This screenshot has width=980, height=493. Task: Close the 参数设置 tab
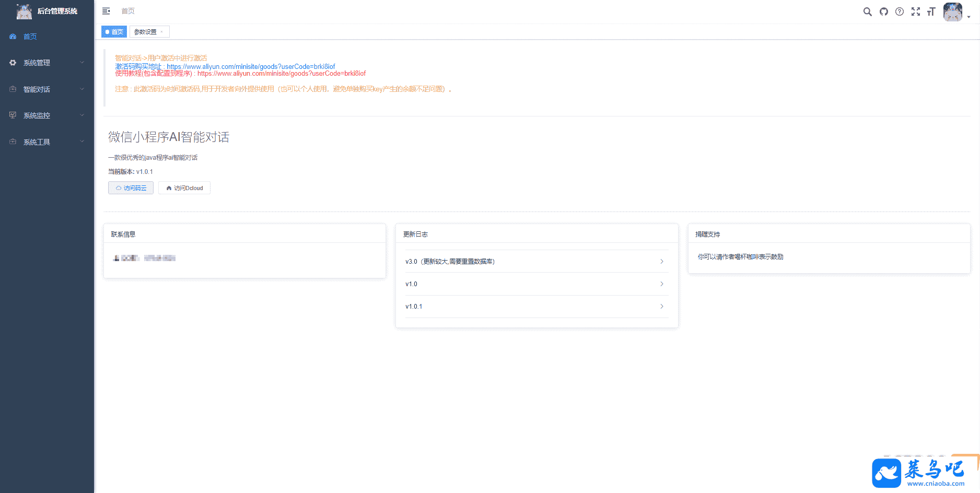162,32
